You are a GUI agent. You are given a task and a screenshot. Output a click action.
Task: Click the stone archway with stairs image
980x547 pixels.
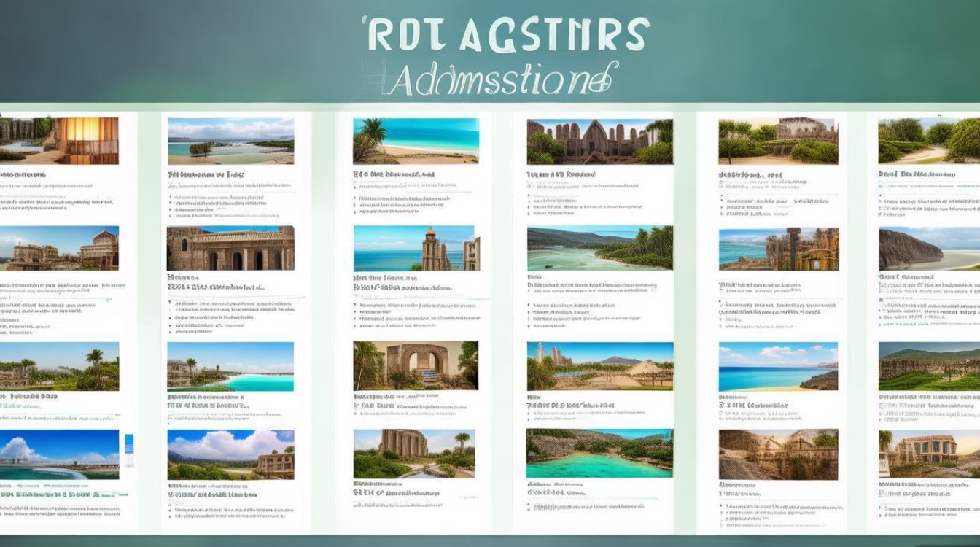(416, 365)
